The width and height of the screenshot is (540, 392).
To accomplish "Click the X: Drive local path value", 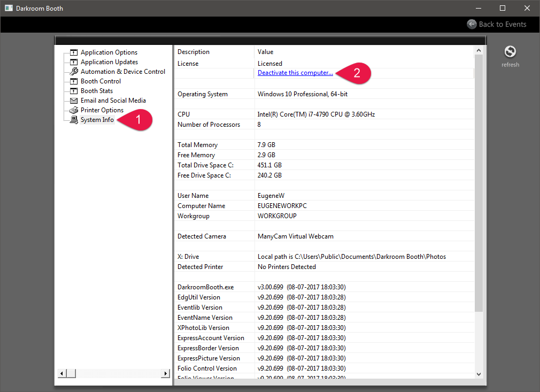I will [351, 257].
